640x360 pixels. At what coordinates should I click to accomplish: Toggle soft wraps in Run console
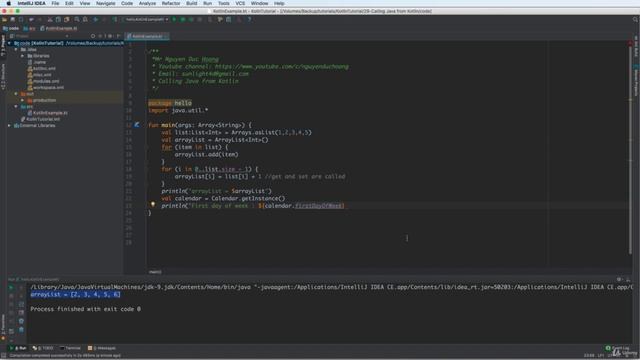pos(21,304)
